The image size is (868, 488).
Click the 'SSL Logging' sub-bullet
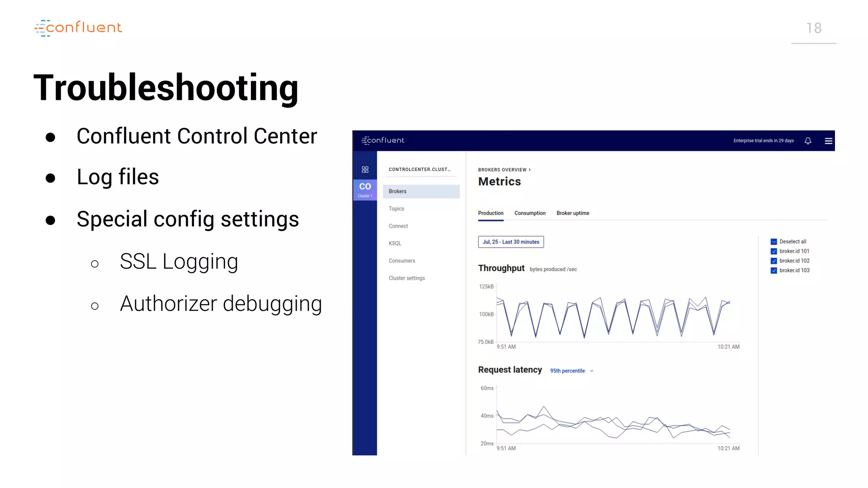click(x=179, y=261)
